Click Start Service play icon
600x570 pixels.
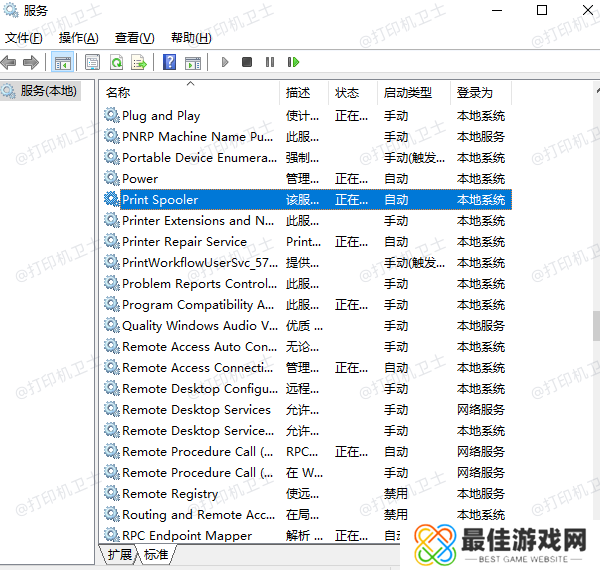tap(225, 62)
